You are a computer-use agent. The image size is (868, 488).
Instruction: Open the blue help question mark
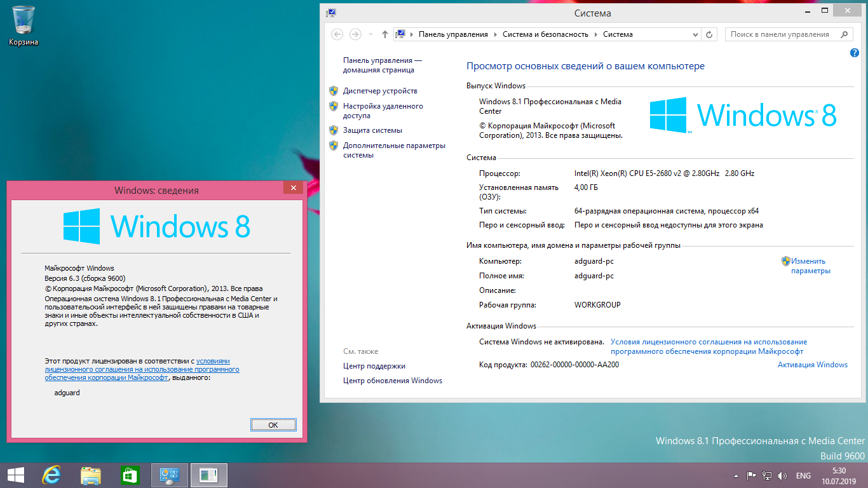(855, 53)
